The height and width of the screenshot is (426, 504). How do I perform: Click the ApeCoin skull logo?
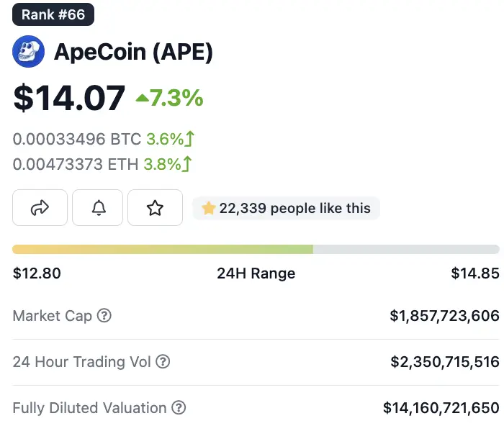click(x=29, y=51)
